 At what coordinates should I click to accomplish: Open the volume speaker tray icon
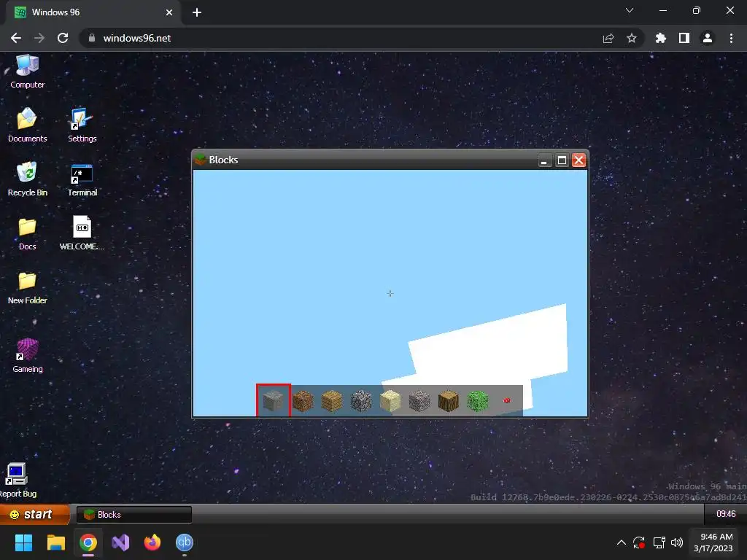click(x=676, y=542)
